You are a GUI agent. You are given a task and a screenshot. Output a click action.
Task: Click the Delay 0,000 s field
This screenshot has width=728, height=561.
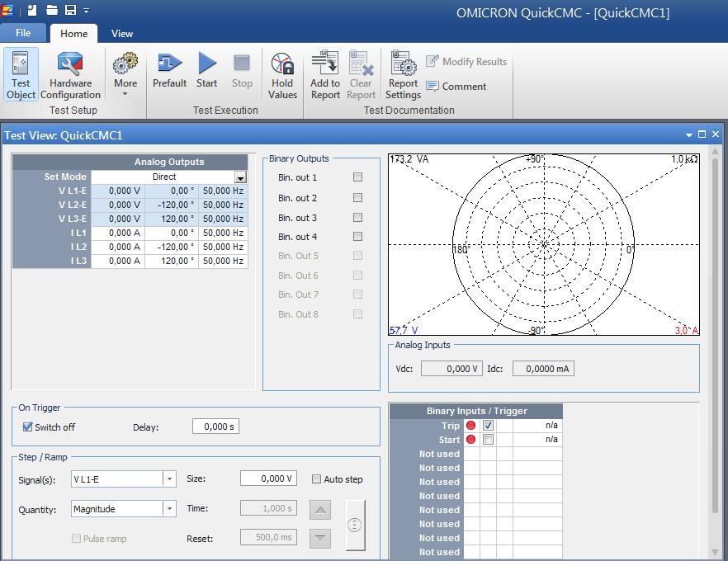(216, 427)
